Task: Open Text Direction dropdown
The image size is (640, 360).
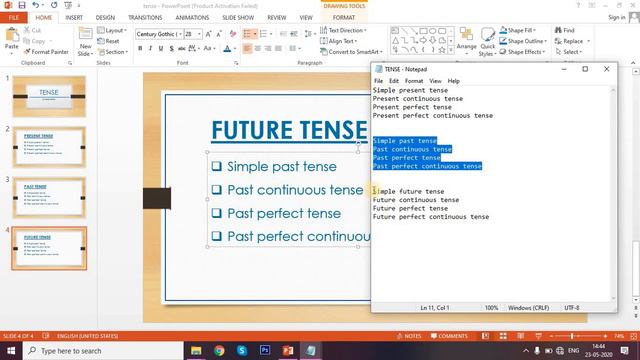Action: click(x=343, y=30)
